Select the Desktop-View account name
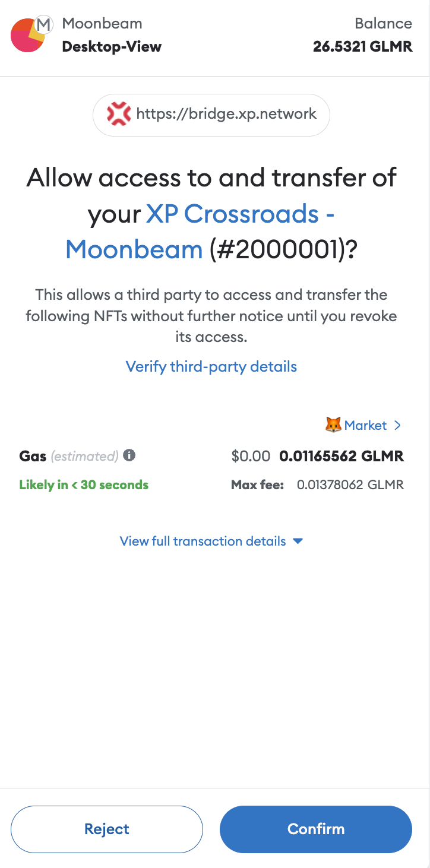 click(112, 46)
